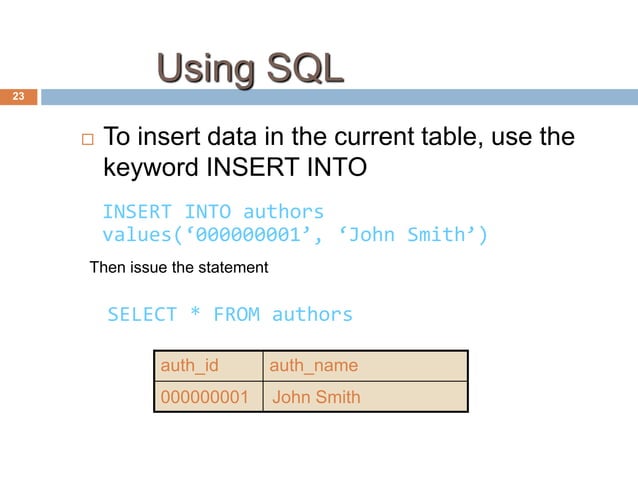Click the John Smith table cell

[x=365, y=397]
